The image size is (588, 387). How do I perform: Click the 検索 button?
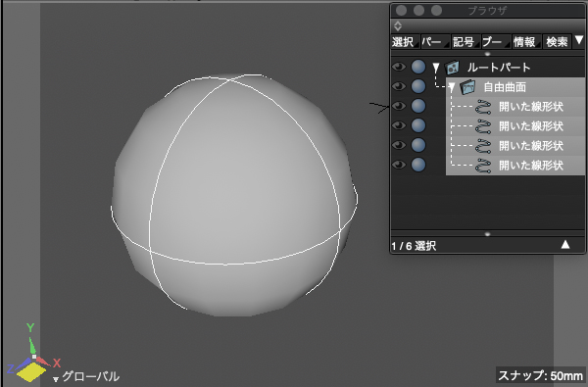click(x=557, y=41)
